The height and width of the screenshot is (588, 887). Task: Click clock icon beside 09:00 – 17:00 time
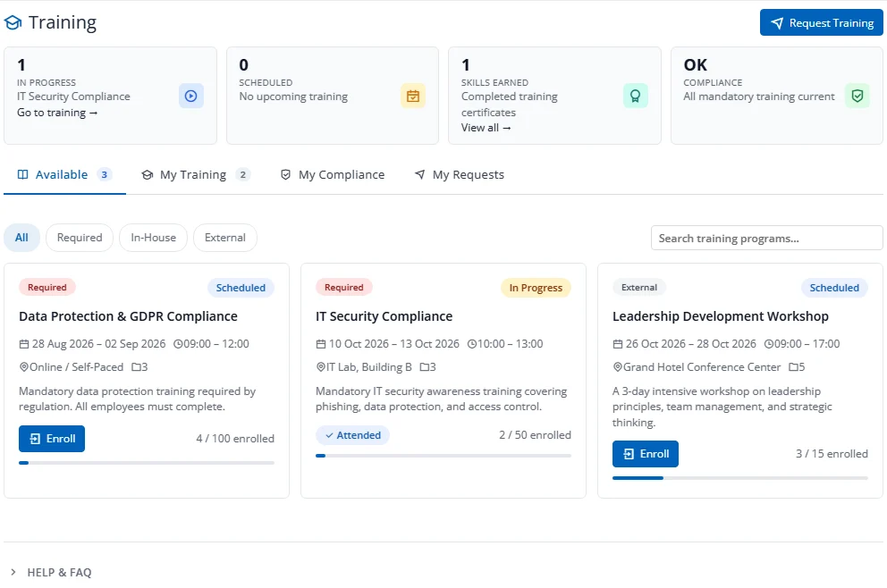click(769, 344)
